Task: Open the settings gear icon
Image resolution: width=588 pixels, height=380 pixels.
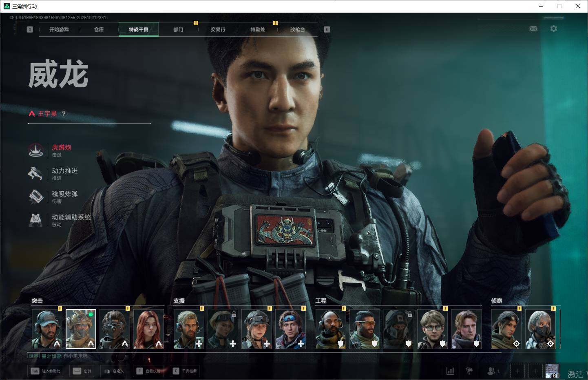Action: tap(553, 29)
